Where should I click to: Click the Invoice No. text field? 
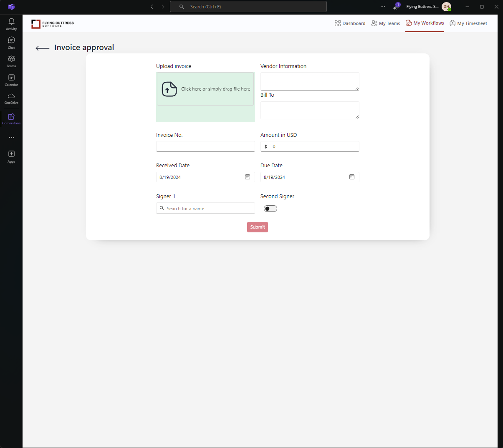click(x=205, y=146)
